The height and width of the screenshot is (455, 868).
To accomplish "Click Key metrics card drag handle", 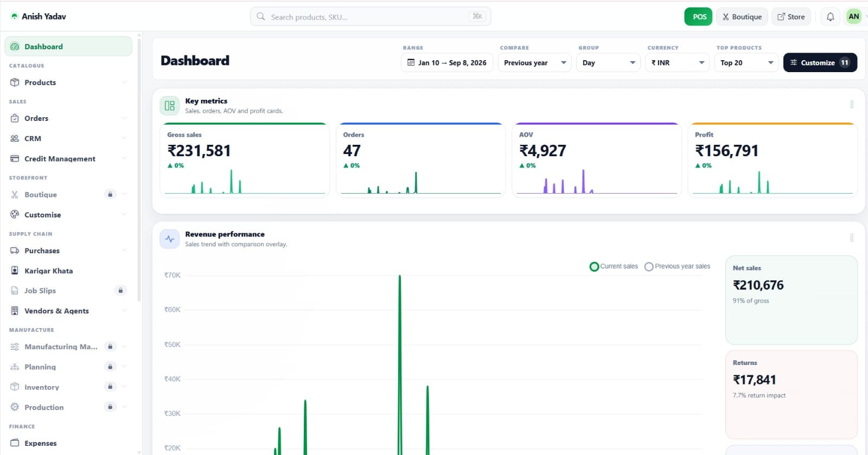I will click(852, 104).
